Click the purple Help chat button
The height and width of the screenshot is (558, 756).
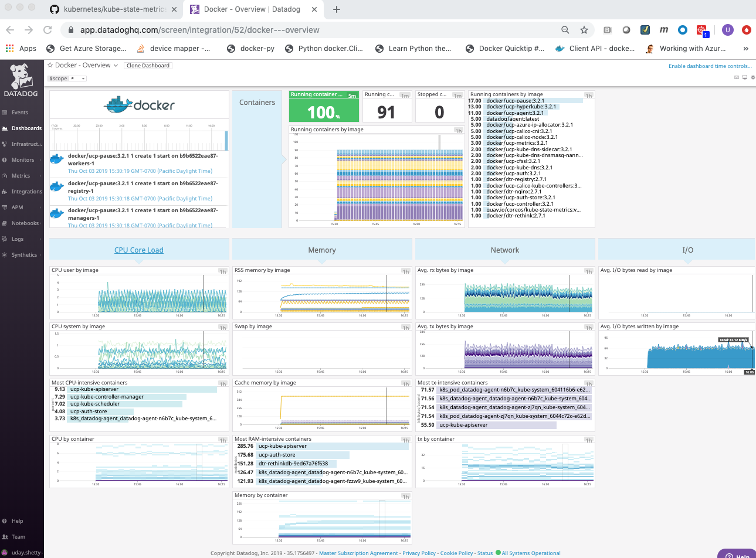(x=737, y=554)
